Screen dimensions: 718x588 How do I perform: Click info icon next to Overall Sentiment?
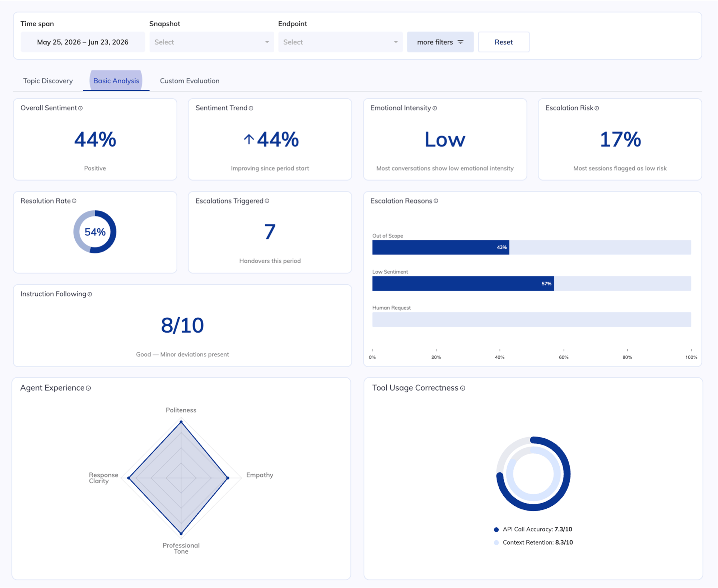80,108
